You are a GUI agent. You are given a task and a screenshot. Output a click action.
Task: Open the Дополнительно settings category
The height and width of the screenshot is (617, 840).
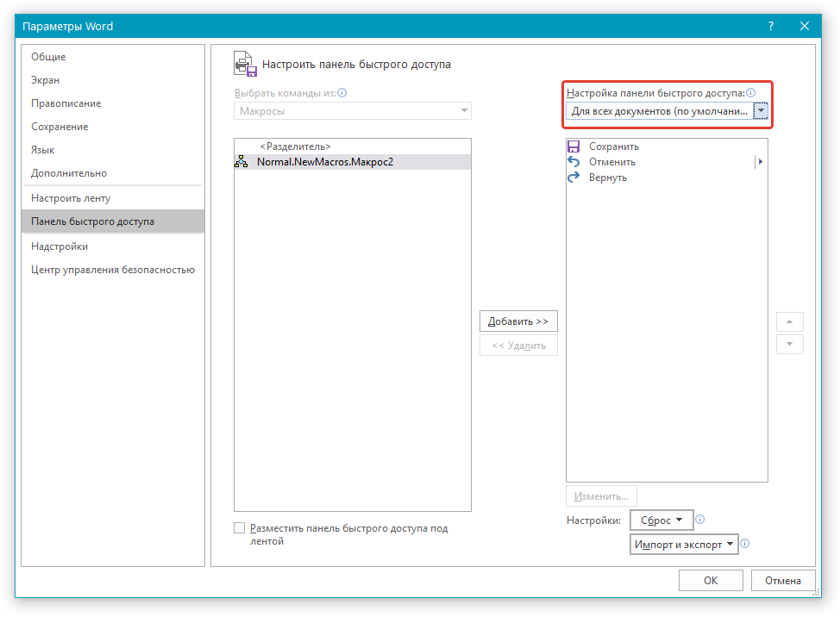(x=112, y=173)
